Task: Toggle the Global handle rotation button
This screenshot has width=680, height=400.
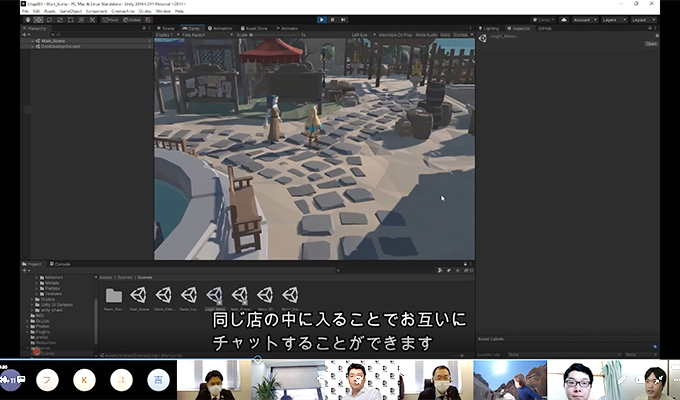Action: pyautogui.click(x=132, y=20)
